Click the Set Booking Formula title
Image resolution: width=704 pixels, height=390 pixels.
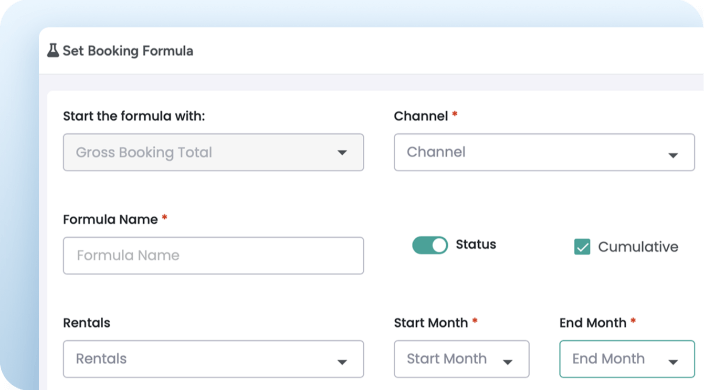[128, 51]
